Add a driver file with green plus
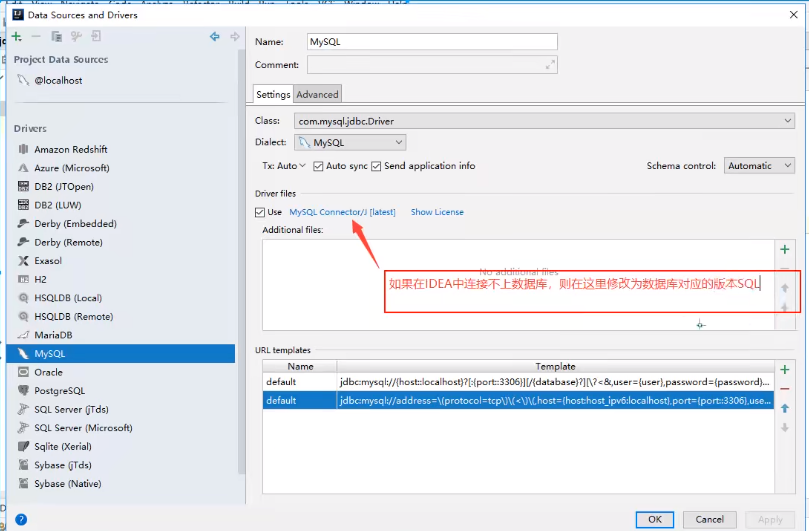Screen dimensions: 809x531 point(785,250)
